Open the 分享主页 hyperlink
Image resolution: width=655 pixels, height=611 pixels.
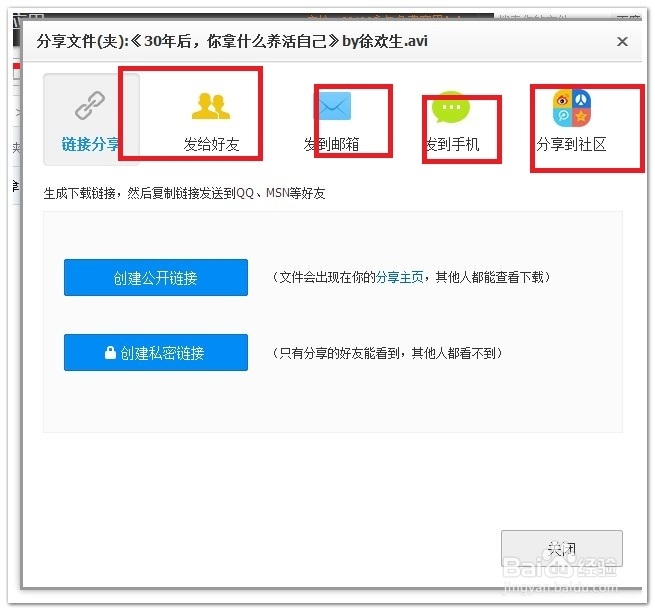pos(400,277)
